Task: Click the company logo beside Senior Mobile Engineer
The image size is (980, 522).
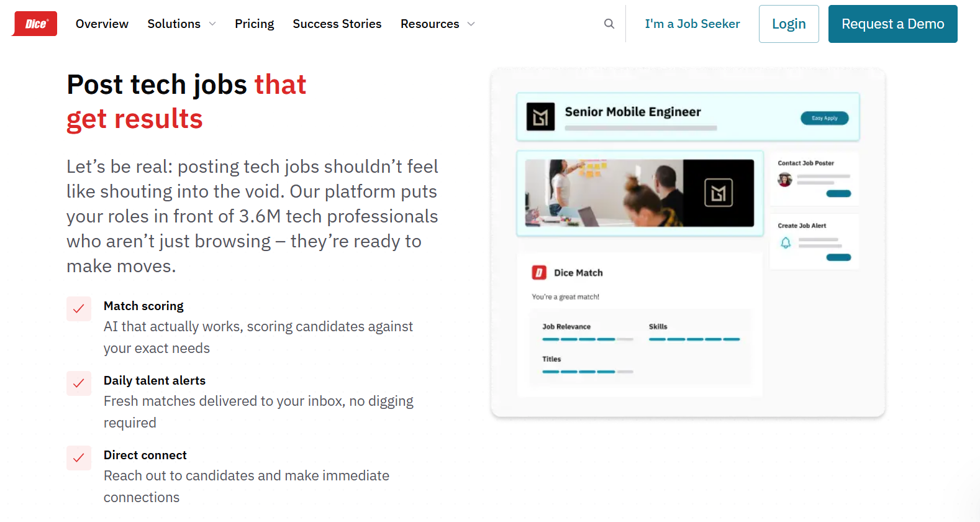Action: [540, 117]
